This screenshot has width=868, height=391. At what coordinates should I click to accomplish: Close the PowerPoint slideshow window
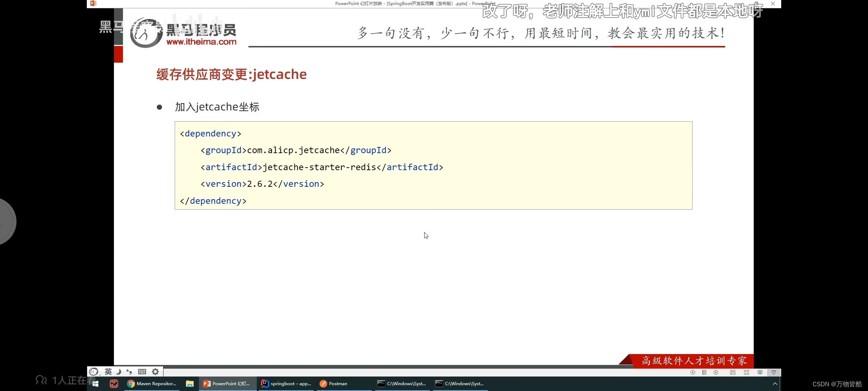coord(773,4)
